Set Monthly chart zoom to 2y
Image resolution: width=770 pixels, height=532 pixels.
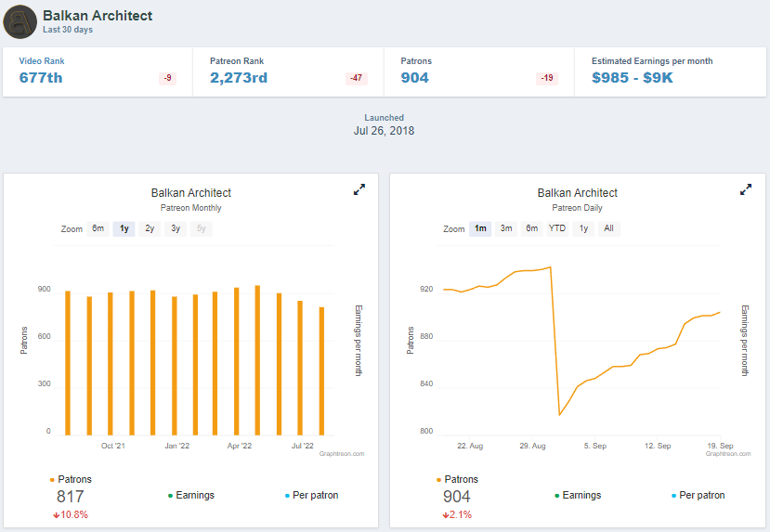150,228
